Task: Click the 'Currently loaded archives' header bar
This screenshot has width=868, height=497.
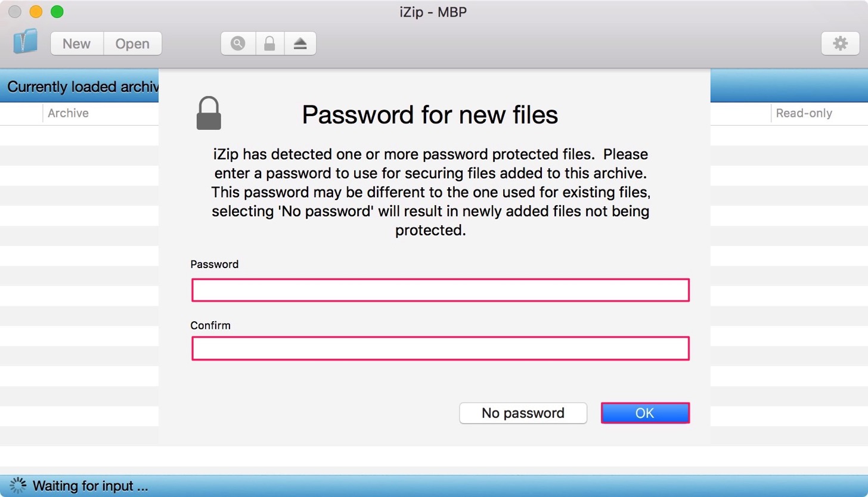Action: [79, 86]
